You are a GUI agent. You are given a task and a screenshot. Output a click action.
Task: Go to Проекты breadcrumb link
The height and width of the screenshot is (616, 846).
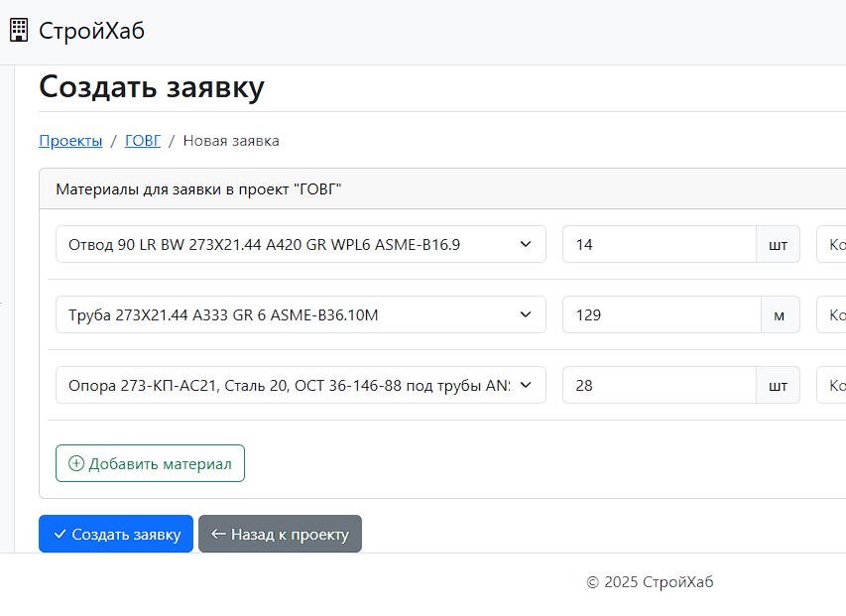tap(70, 141)
